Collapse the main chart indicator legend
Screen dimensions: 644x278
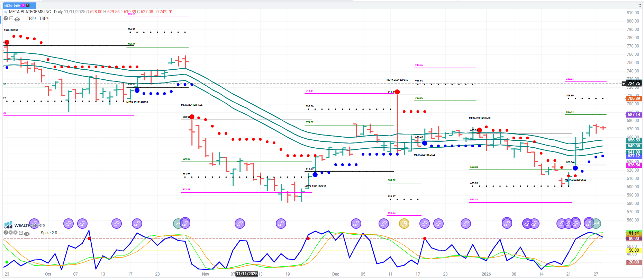click(11, 18)
